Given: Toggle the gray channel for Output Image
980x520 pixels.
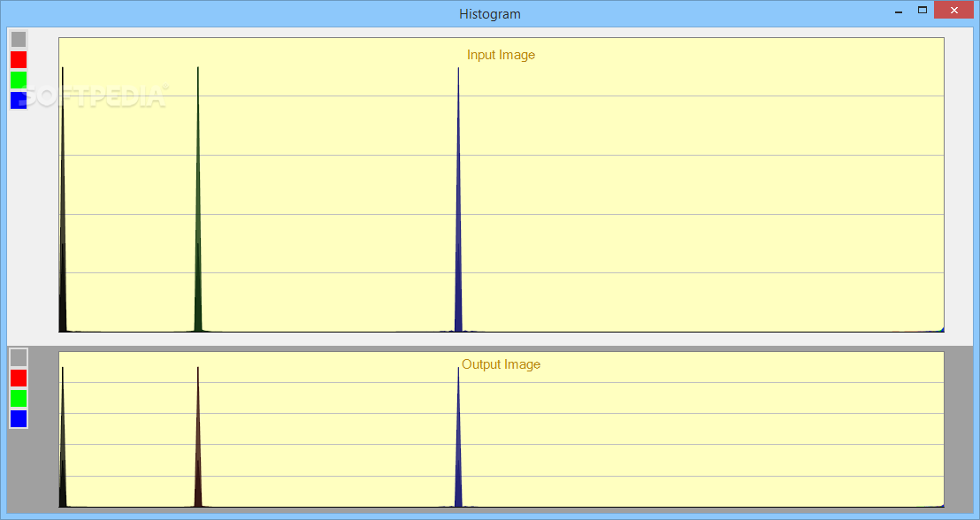Looking at the screenshot, I should point(19,357).
